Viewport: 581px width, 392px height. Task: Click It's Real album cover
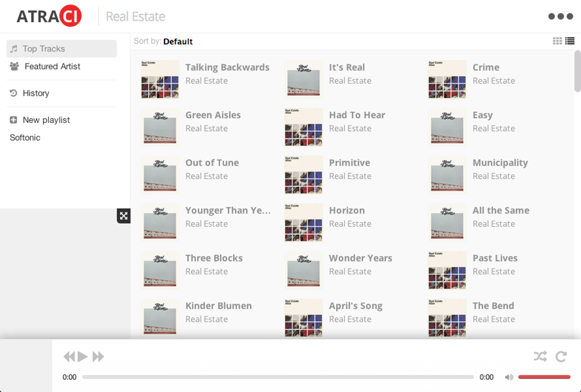[304, 79]
